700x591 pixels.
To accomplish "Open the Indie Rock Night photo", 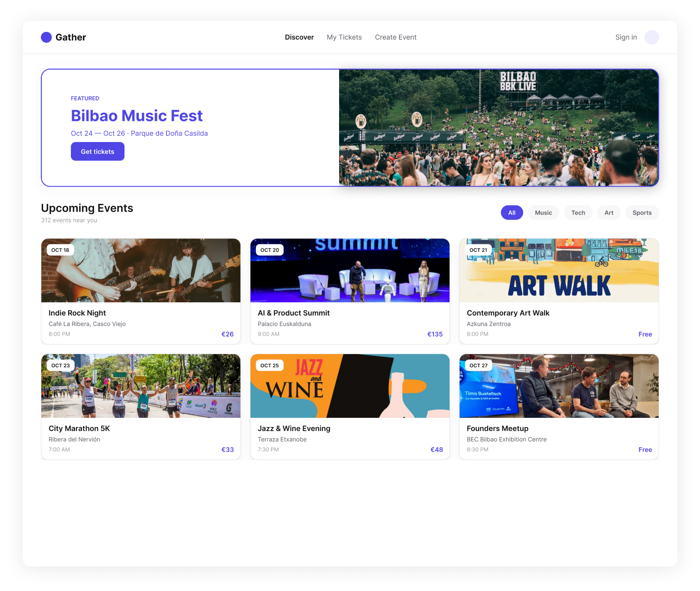I will [x=141, y=270].
